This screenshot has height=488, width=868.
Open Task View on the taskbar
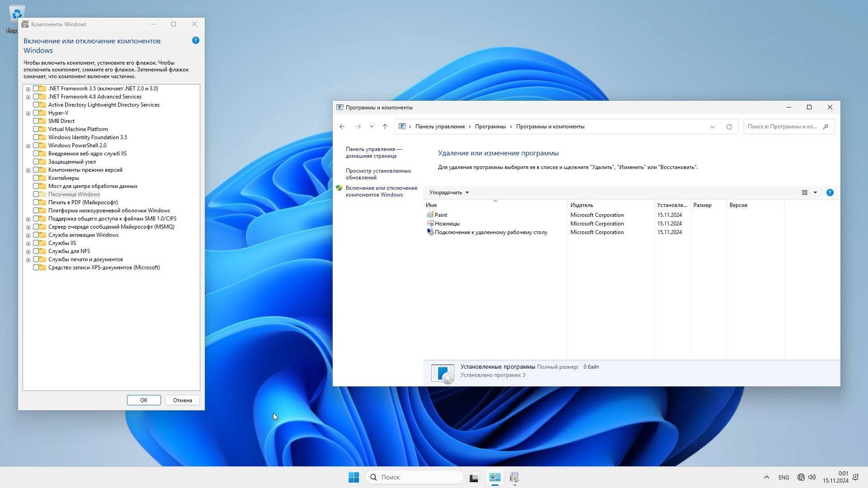coord(474,477)
